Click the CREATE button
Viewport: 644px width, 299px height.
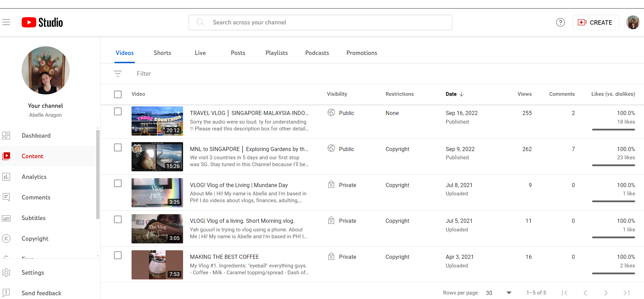[596, 22]
